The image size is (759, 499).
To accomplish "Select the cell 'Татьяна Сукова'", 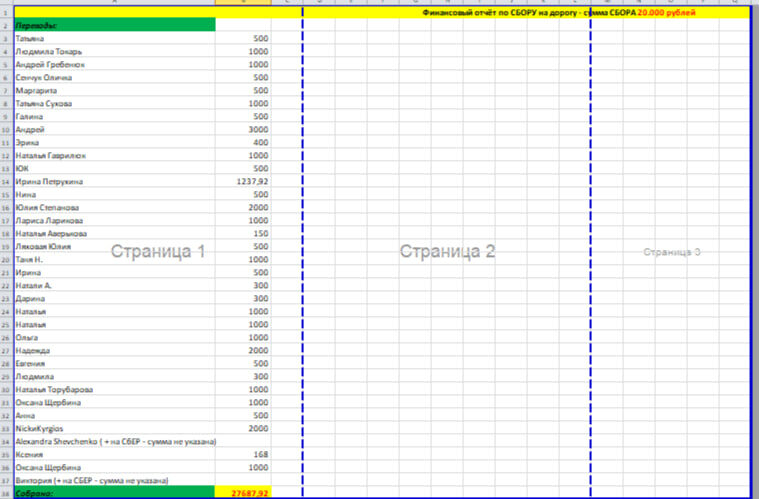I will click(x=115, y=104).
